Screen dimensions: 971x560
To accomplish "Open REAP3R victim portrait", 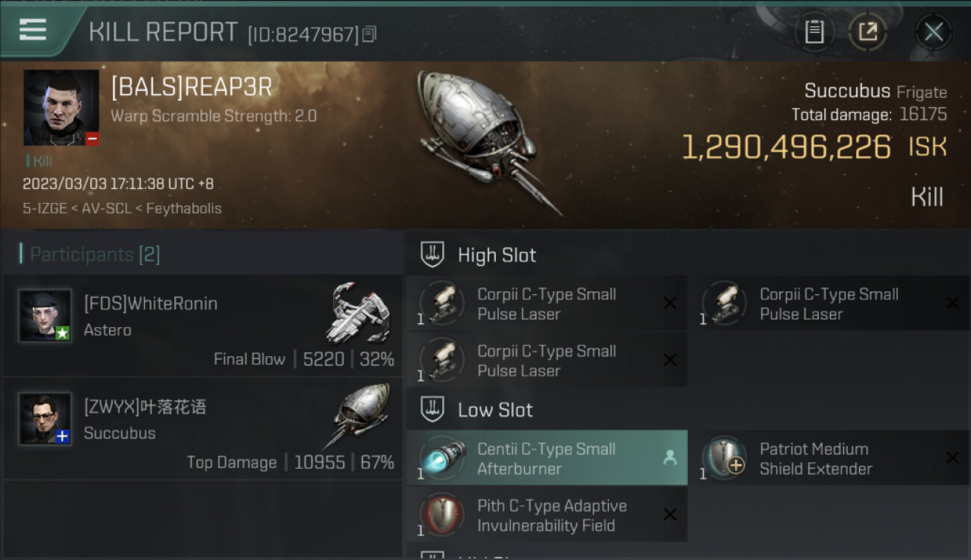I will pyautogui.click(x=61, y=108).
